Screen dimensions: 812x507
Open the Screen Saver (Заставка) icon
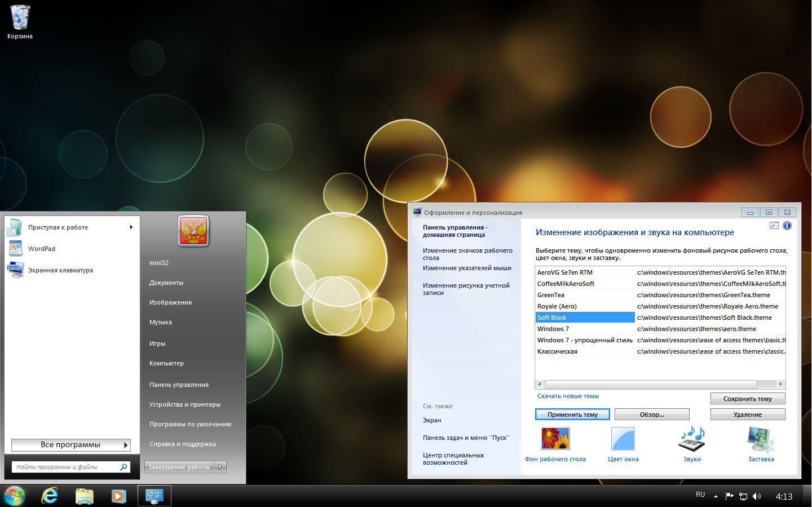761,439
